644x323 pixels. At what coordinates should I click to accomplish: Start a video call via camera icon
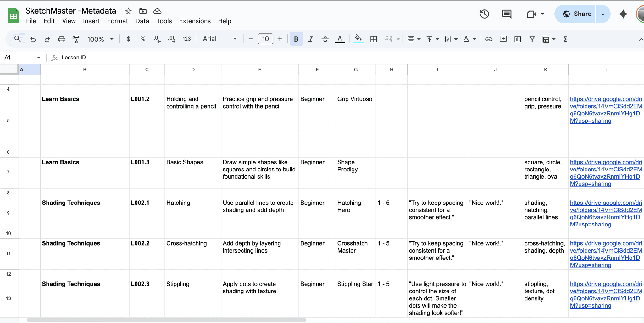tap(531, 14)
